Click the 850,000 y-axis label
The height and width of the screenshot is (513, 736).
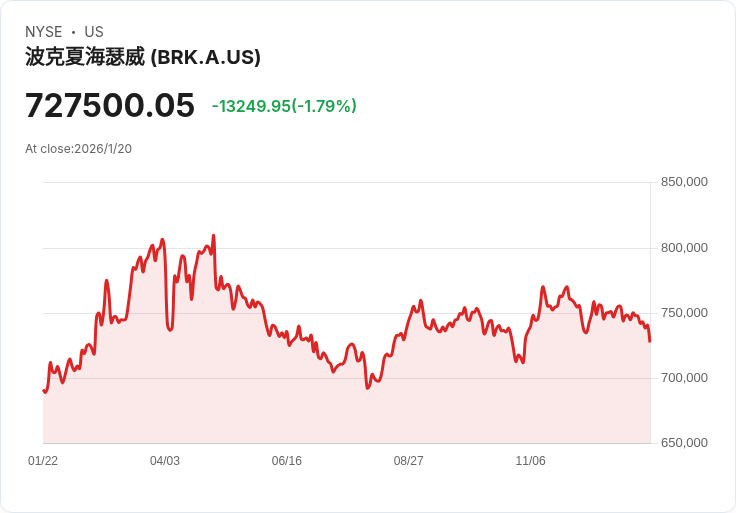(x=684, y=182)
